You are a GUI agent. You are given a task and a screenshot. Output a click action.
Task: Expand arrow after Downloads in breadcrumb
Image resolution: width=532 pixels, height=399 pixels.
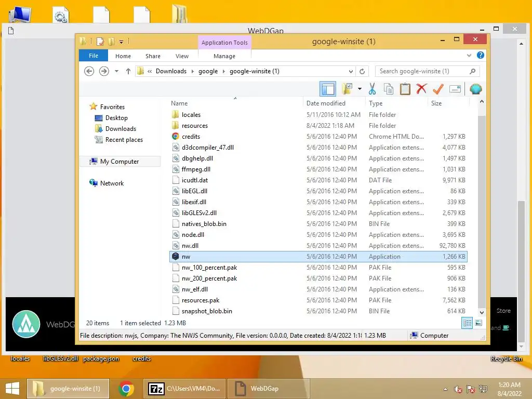click(x=192, y=71)
